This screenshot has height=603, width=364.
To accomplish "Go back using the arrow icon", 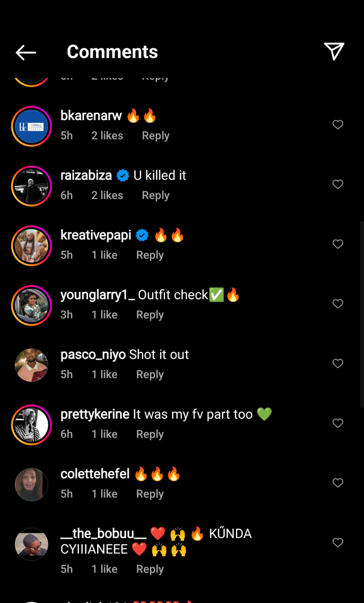I will (26, 52).
